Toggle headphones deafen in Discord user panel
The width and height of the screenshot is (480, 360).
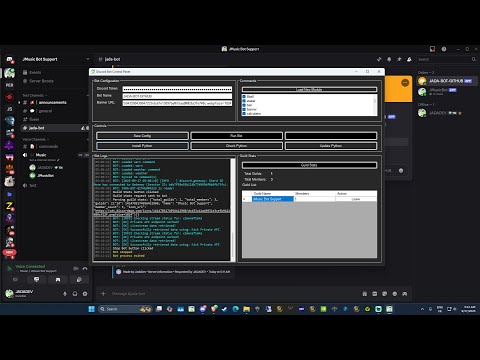coord(75,294)
